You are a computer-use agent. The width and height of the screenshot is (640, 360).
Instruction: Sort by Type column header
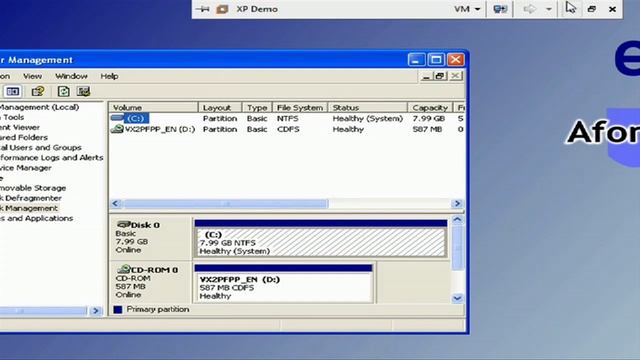pyautogui.click(x=257, y=108)
